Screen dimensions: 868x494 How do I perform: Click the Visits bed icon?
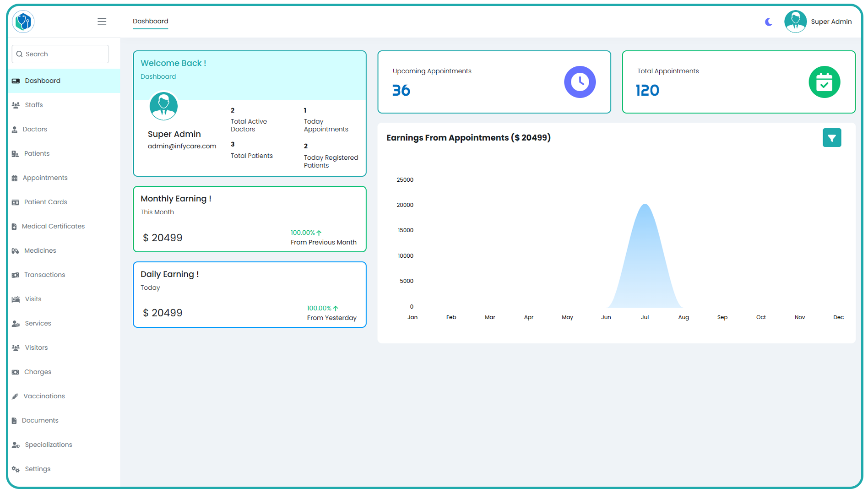click(x=16, y=299)
